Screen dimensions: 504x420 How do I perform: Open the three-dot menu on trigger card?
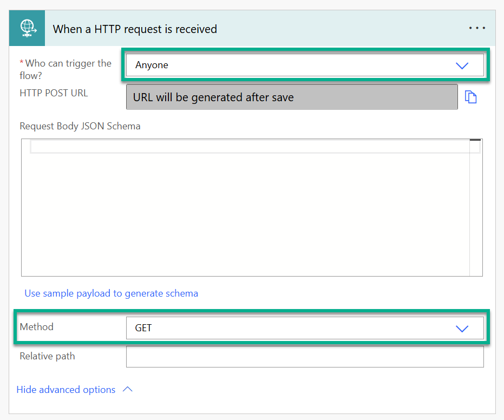coord(477,28)
